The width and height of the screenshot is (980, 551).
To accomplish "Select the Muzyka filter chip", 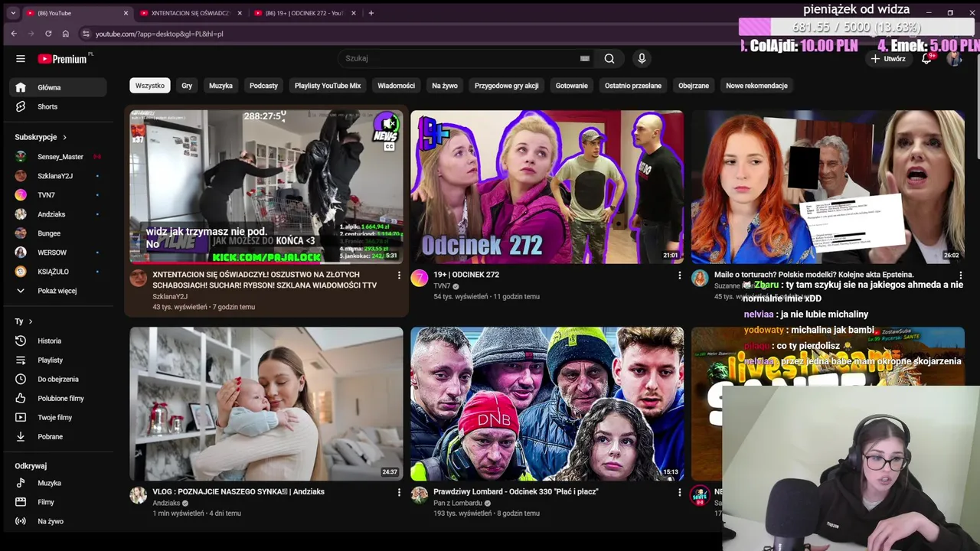I will pos(220,86).
